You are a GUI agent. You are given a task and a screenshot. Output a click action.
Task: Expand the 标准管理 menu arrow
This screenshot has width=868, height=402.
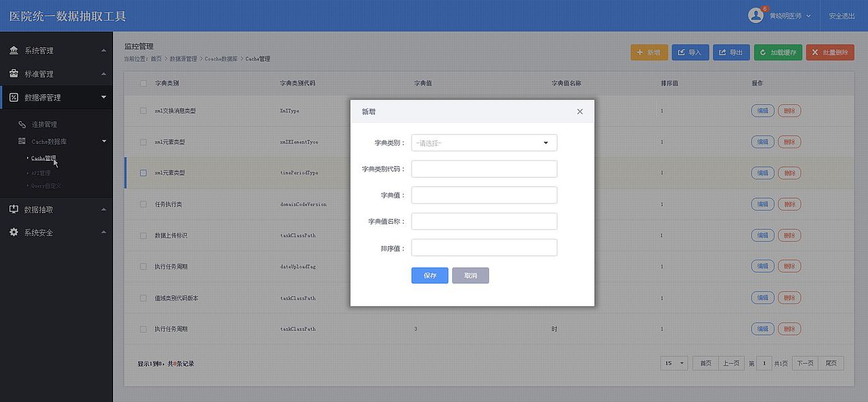104,73
